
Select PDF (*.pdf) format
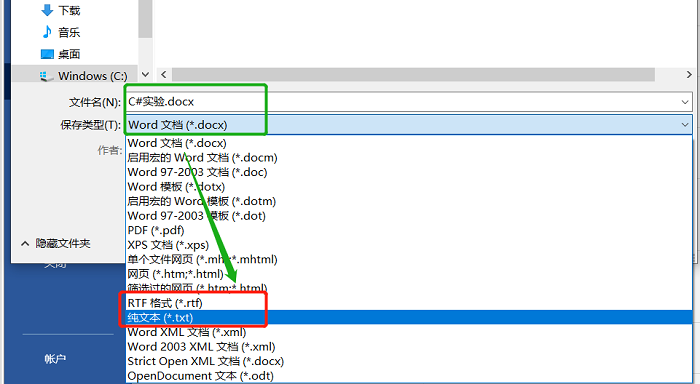click(x=409, y=230)
